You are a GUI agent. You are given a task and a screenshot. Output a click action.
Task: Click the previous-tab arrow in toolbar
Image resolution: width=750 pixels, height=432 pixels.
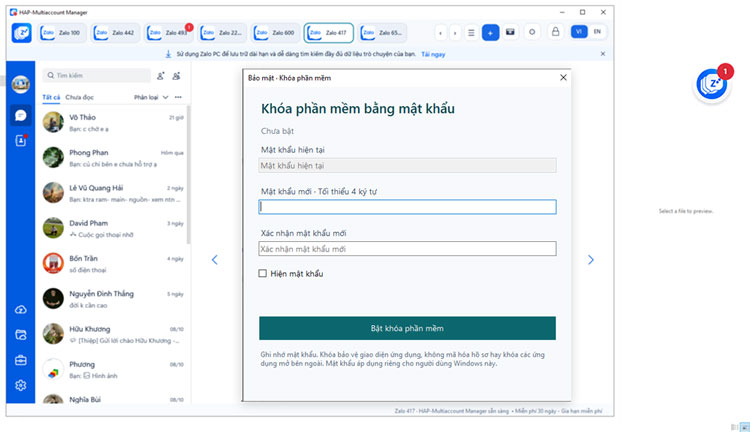[x=440, y=33]
